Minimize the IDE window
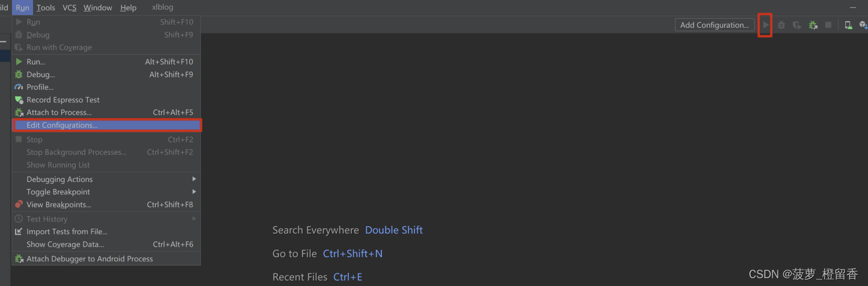 coord(852,7)
